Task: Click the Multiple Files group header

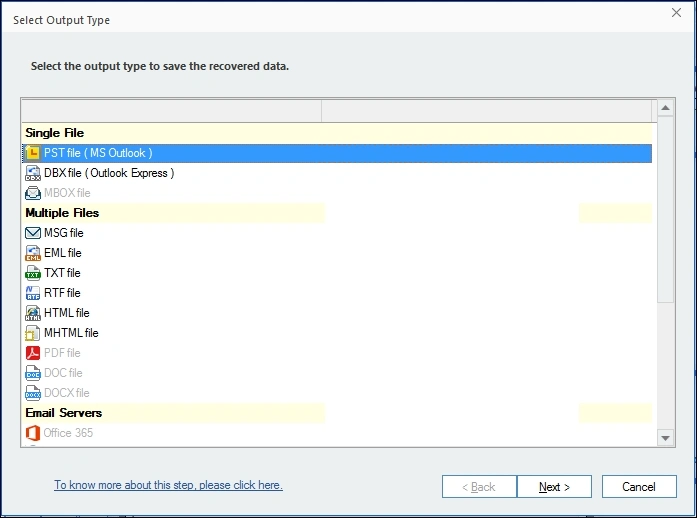Action: [x=336, y=213]
